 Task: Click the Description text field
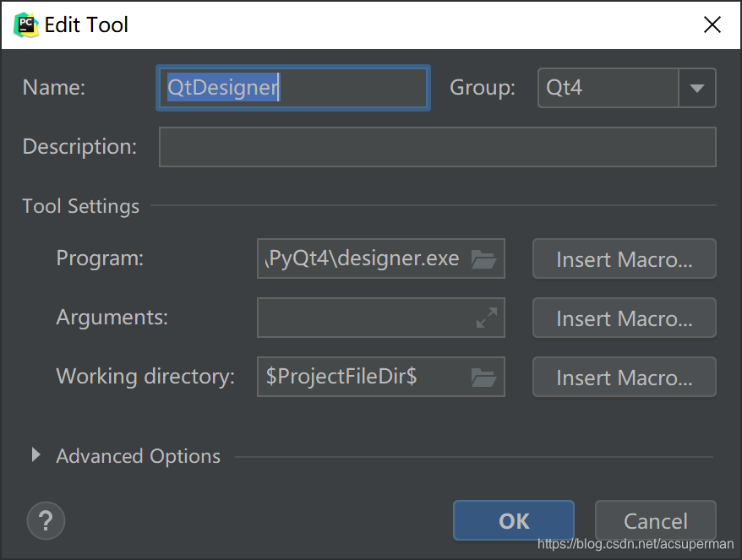click(x=437, y=147)
